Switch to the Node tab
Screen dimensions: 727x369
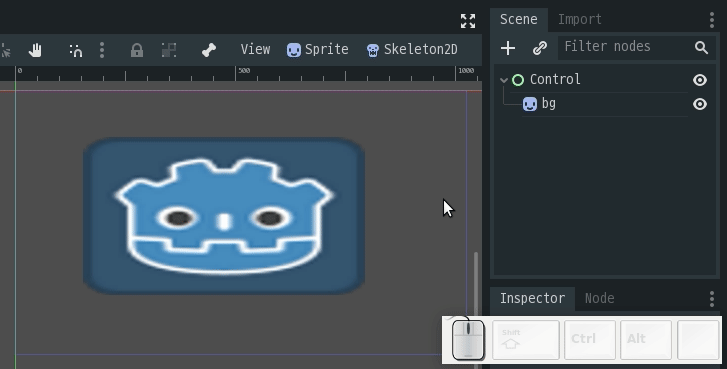click(x=599, y=298)
